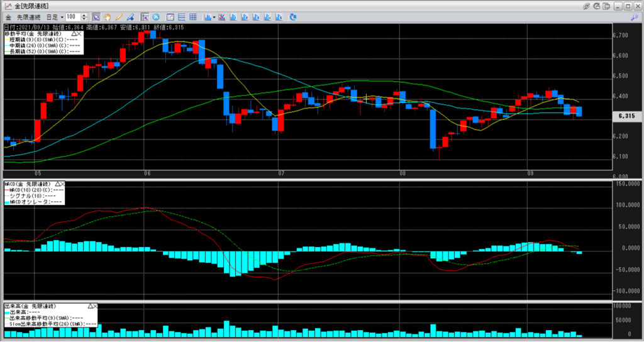Open the 日足 timeframe dropdown
Screen dimensions: 644x342
point(55,17)
